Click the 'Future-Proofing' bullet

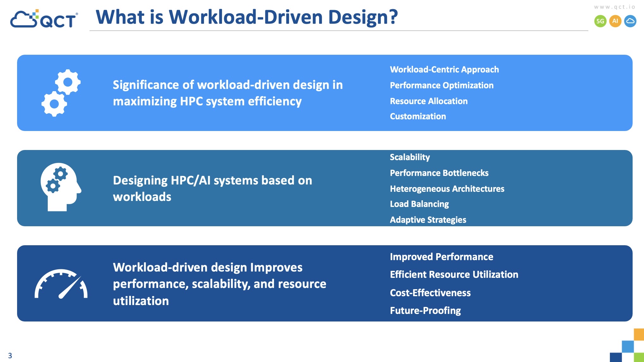click(x=425, y=310)
